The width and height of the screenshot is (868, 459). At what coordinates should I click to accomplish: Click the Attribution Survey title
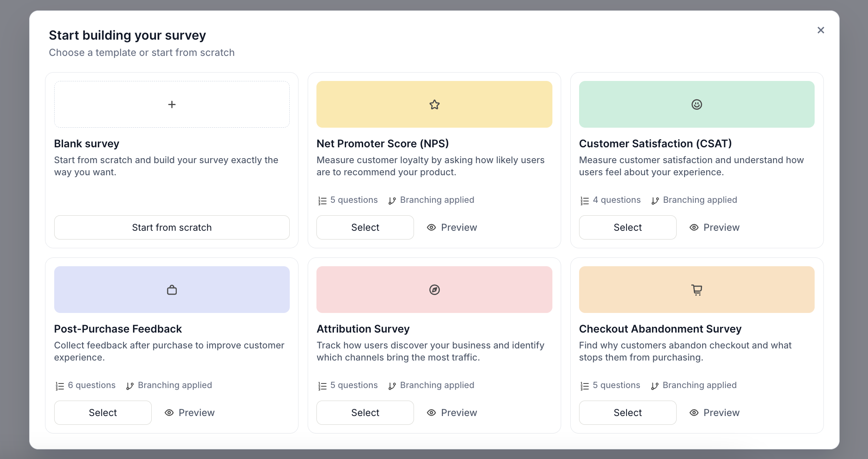coord(363,329)
